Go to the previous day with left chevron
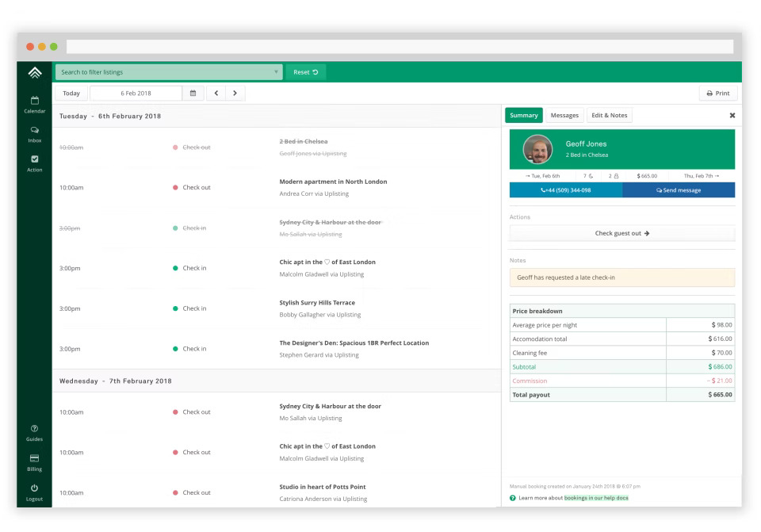 [215, 93]
